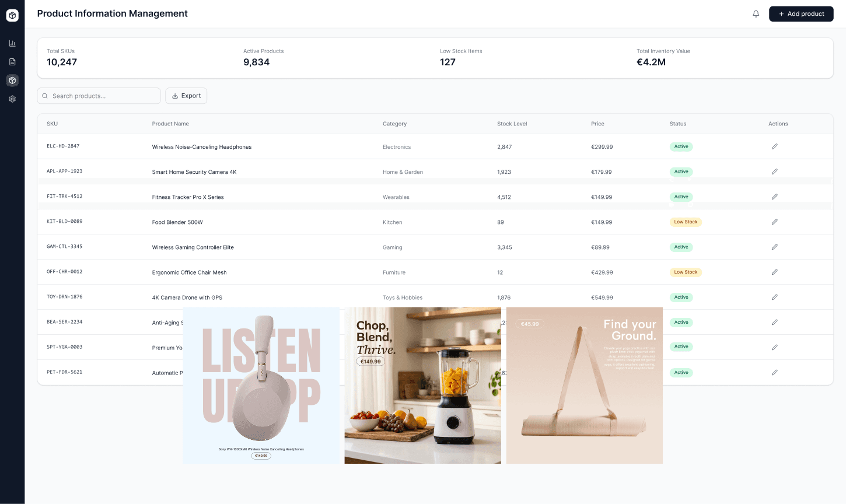Click the Home & Garden category cell

pyautogui.click(x=403, y=172)
